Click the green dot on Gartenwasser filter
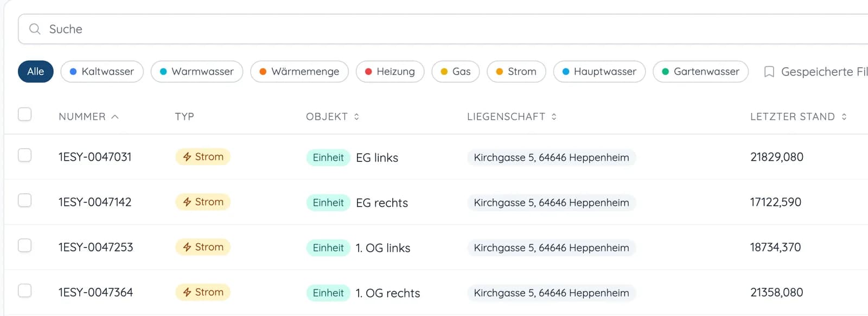Screen dimensions: 868x316 pyautogui.click(x=666, y=72)
